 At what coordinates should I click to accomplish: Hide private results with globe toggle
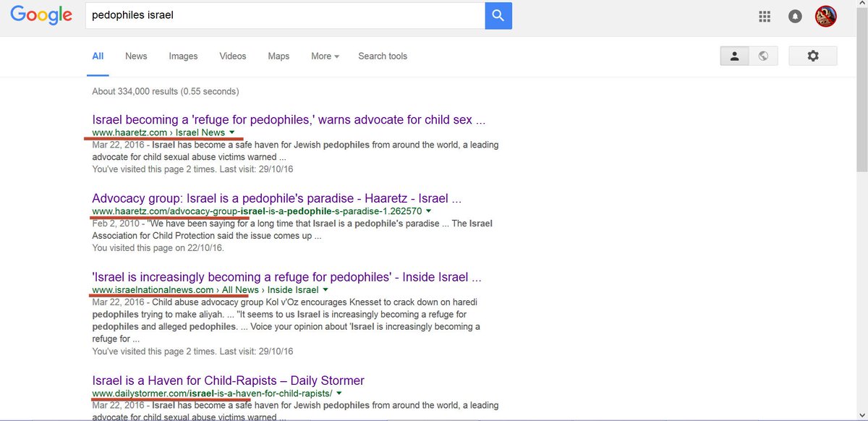coord(762,56)
